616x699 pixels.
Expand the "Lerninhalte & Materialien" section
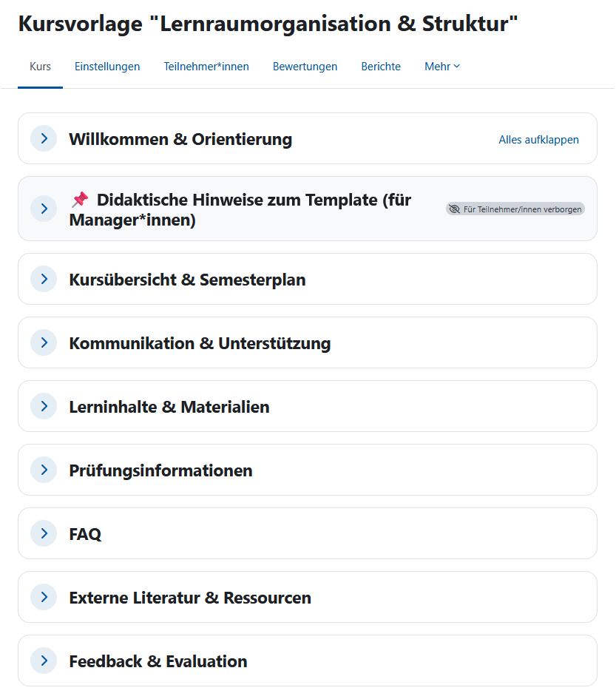coord(43,405)
